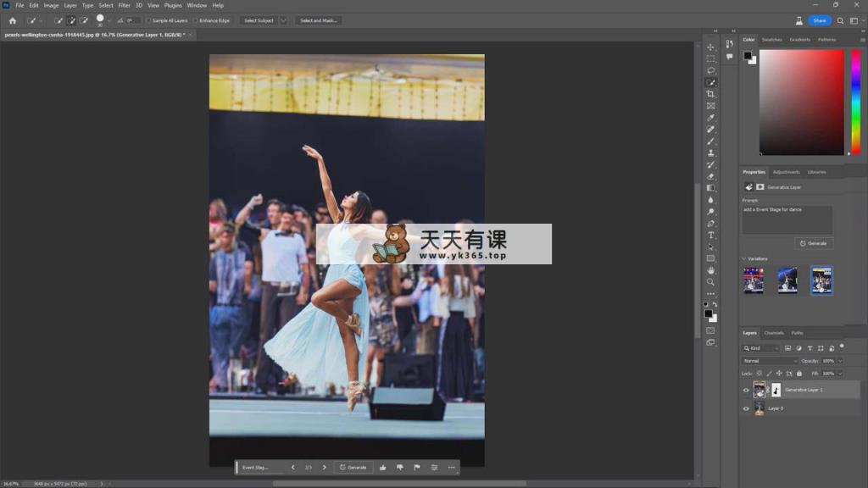Click Generate in the contextual taskbar

(353, 468)
